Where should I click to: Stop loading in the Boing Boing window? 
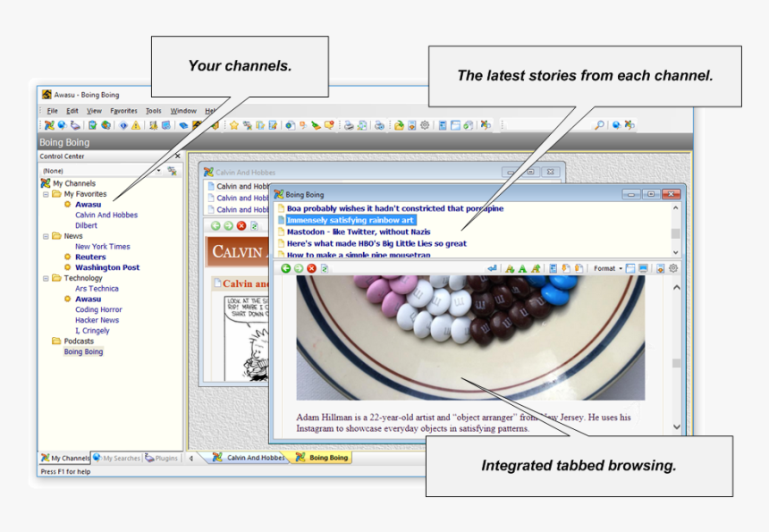point(311,268)
